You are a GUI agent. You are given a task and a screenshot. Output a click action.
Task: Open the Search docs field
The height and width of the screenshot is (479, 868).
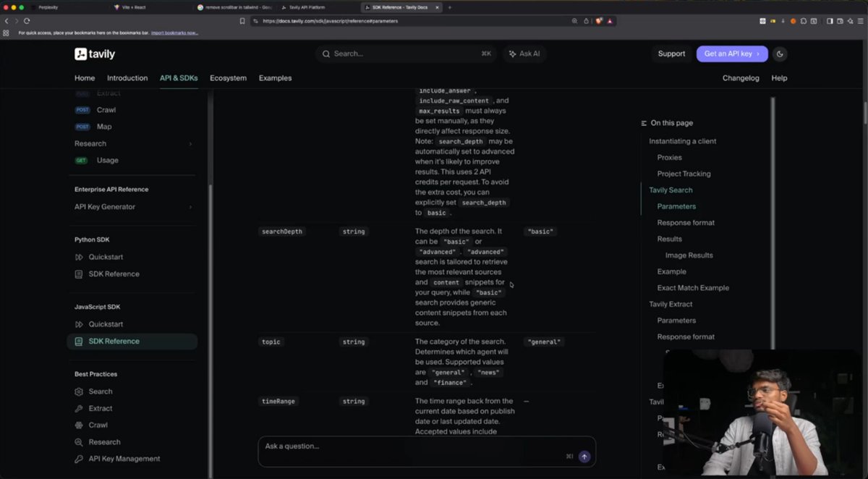(x=407, y=54)
